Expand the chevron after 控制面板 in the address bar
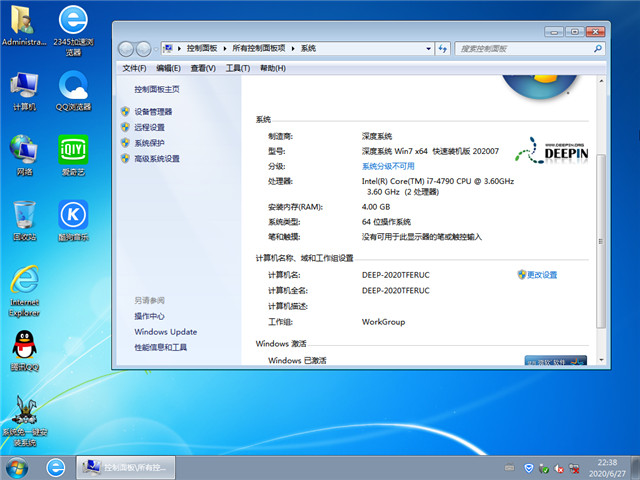This screenshot has height=480, width=640. pos(224,49)
